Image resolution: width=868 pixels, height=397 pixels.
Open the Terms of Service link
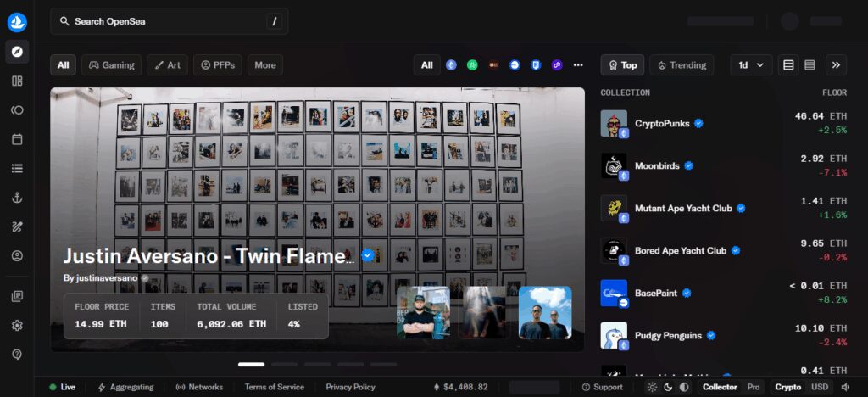click(274, 387)
